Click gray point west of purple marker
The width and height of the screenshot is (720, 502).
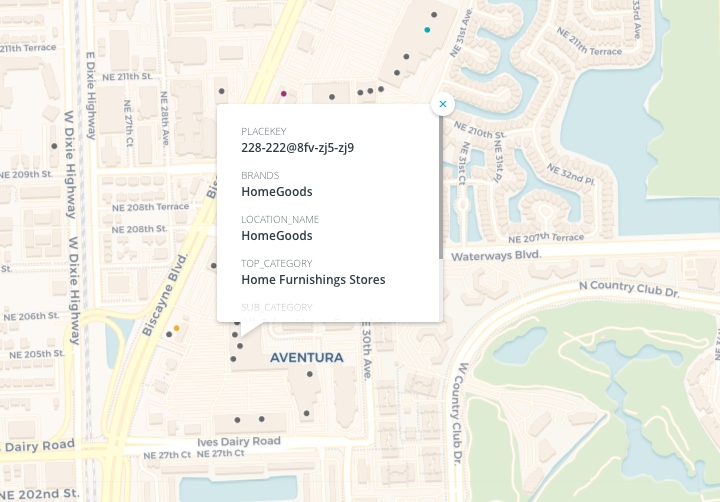[221, 91]
